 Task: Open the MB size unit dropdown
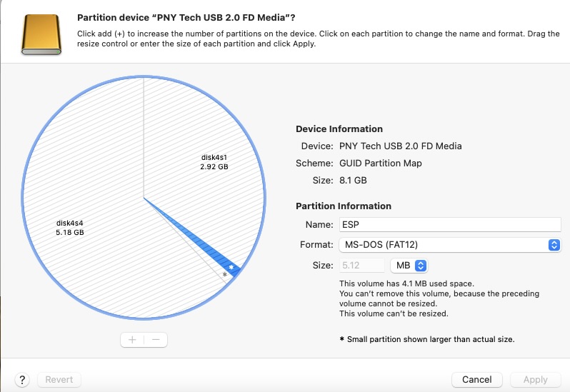point(409,266)
